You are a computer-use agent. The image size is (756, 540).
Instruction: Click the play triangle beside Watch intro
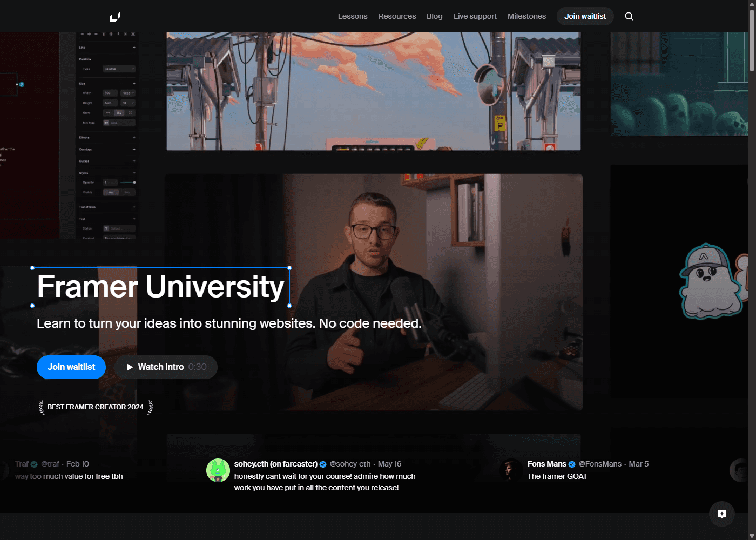(x=130, y=367)
